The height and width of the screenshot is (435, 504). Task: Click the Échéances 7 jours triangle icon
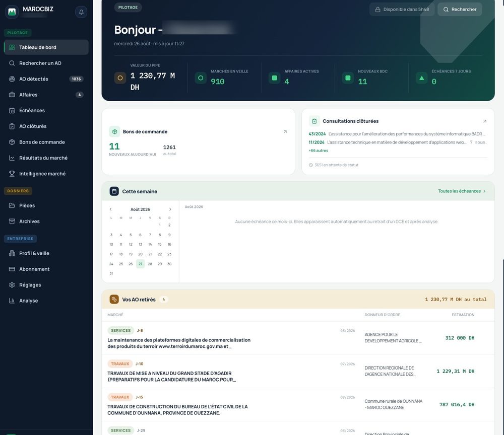point(422,78)
